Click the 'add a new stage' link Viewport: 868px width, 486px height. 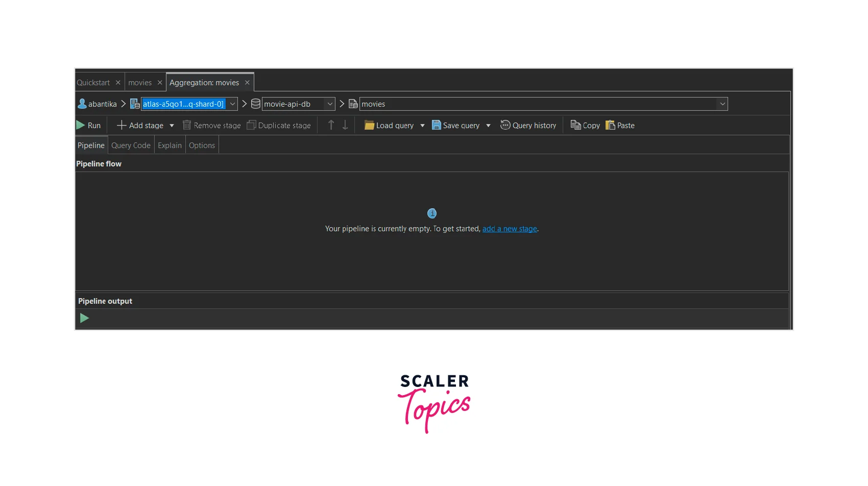510,229
